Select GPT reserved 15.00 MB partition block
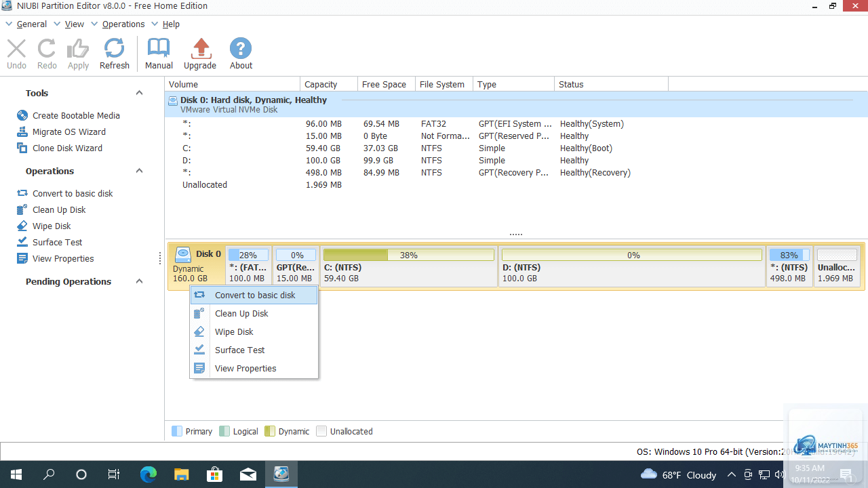 296,266
